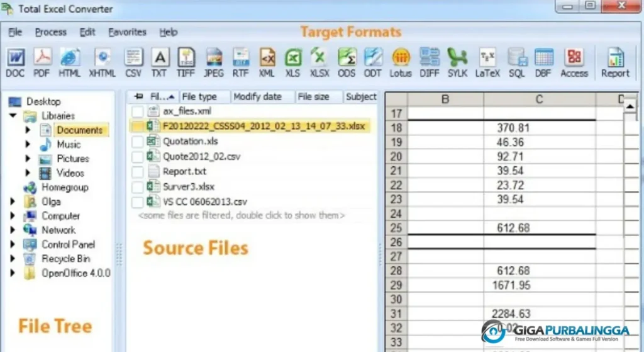Choose ODS spreadsheet format
The width and height of the screenshot is (644, 352).
click(x=347, y=62)
